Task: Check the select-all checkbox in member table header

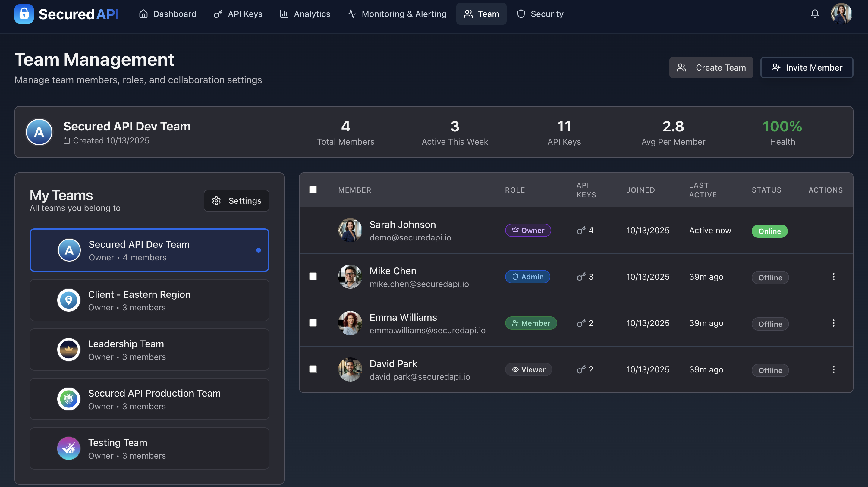Action: click(x=313, y=190)
